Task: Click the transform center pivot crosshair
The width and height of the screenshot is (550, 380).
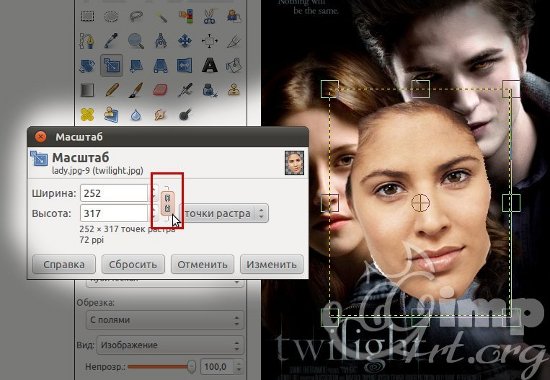Action: click(x=420, y=202)
